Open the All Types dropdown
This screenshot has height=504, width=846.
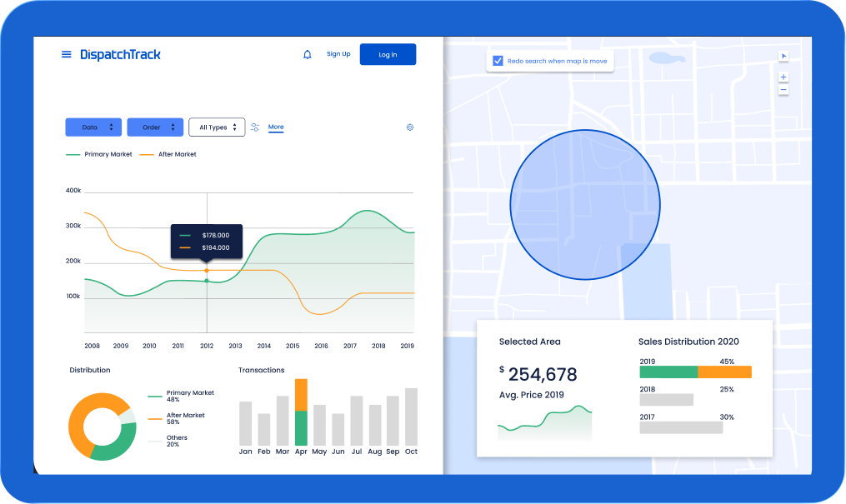click(217, 127)
